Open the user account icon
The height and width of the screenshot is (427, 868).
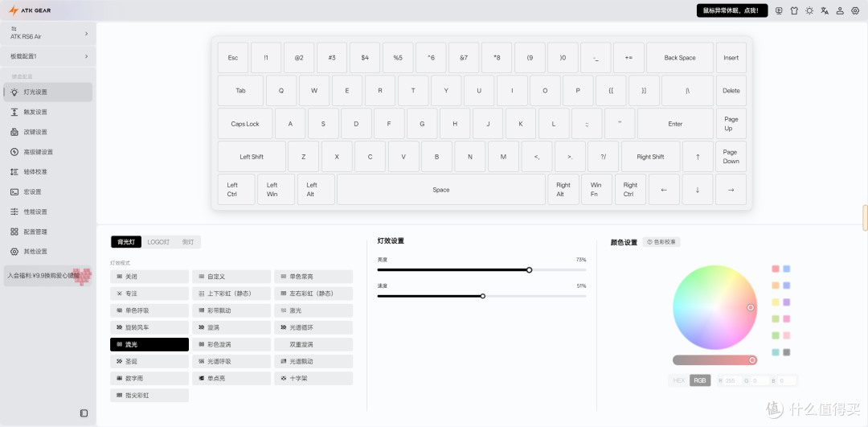click(840, 10)
